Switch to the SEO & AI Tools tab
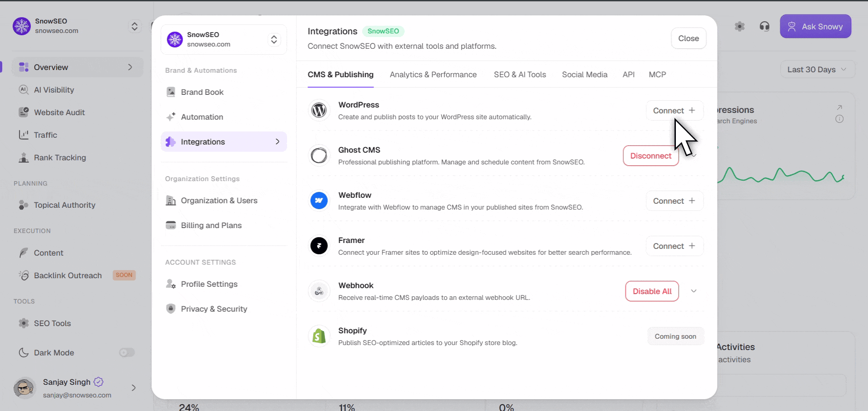Image resolution: width=868 pixels, height=411 pixels. coord(520,75)
